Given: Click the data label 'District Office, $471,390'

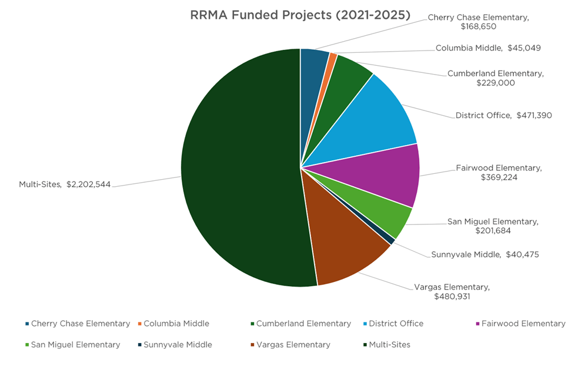Looking at the screenshot, I should pyautogui.click(x=504, y=115).
